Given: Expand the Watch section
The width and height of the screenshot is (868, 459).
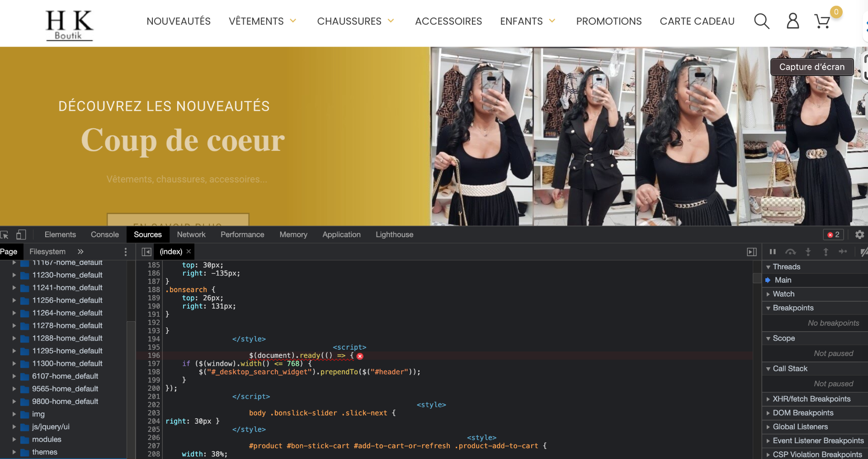Looking at the screenshot, I should 768,294.
